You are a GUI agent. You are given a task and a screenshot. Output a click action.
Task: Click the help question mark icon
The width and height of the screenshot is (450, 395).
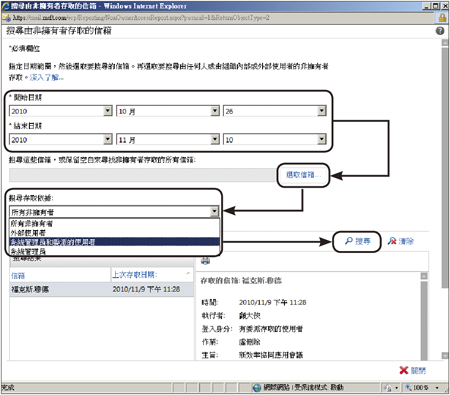[x=440, y=31]
